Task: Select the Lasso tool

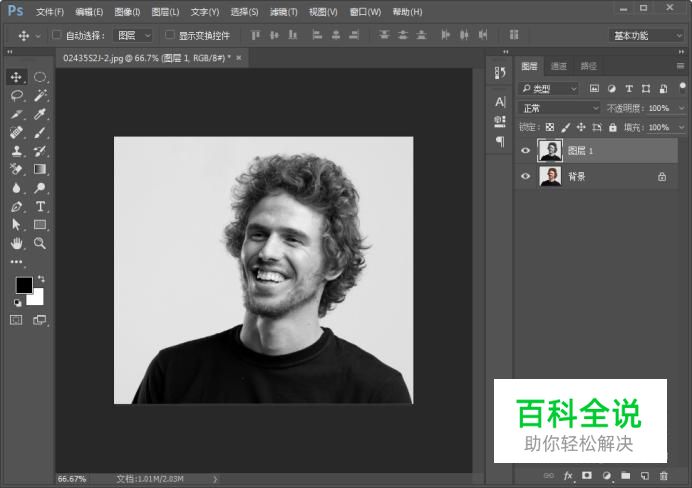Action: 16,95
